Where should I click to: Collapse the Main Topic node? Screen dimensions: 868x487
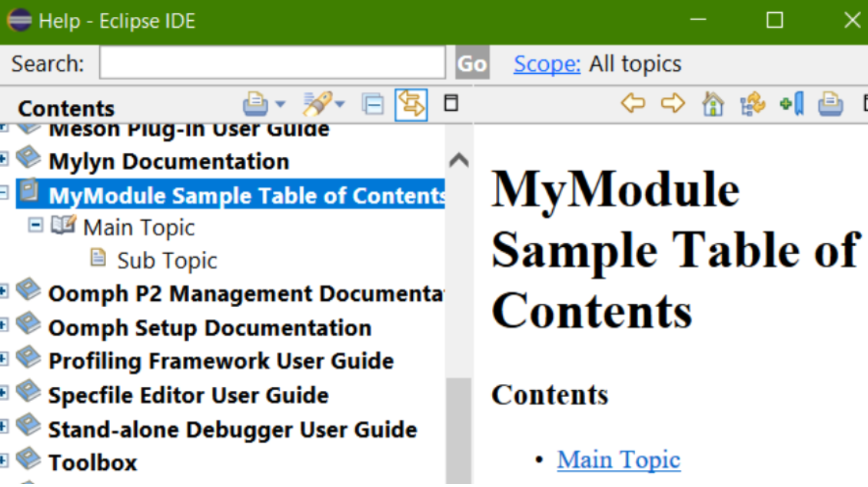(x=35, y=225)
